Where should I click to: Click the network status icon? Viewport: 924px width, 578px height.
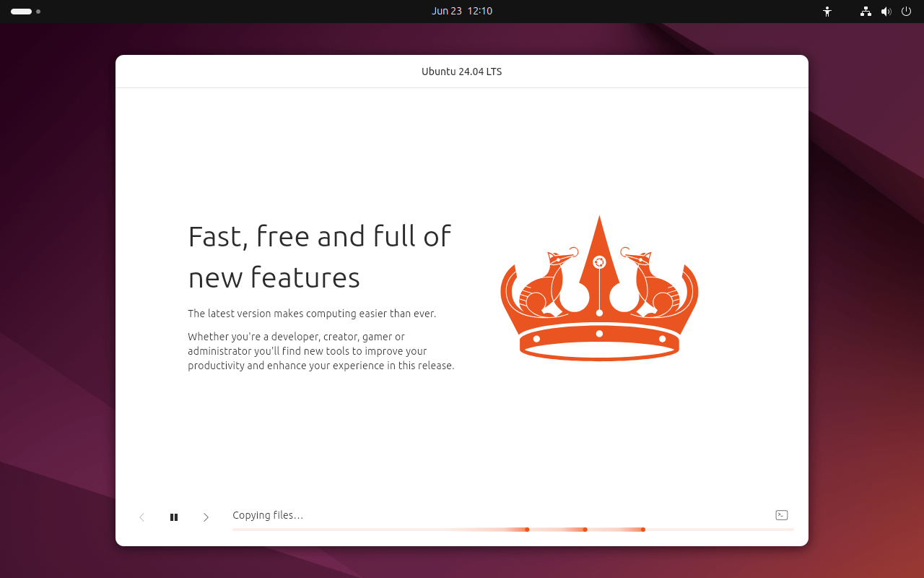pyautogui.click(x=865, y=12)
